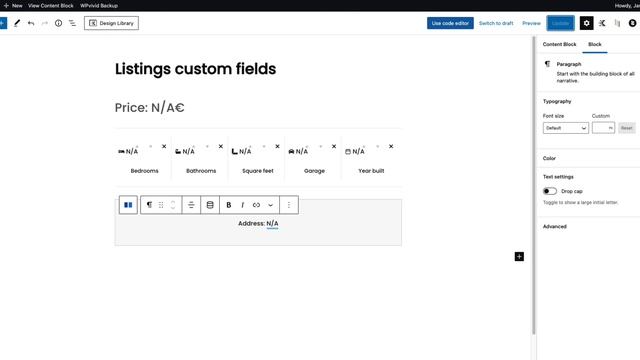Open the block Options three-dot menu
Screen dimensions: 640x360
(x=289, y=205)
